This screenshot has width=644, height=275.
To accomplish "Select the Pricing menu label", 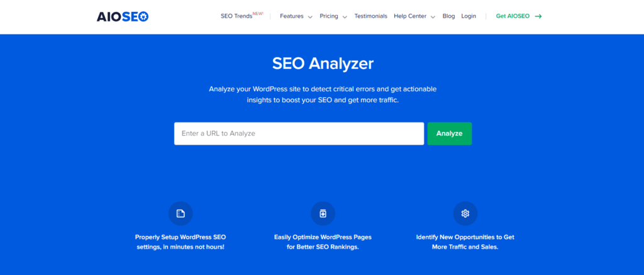I will (328, 16).
